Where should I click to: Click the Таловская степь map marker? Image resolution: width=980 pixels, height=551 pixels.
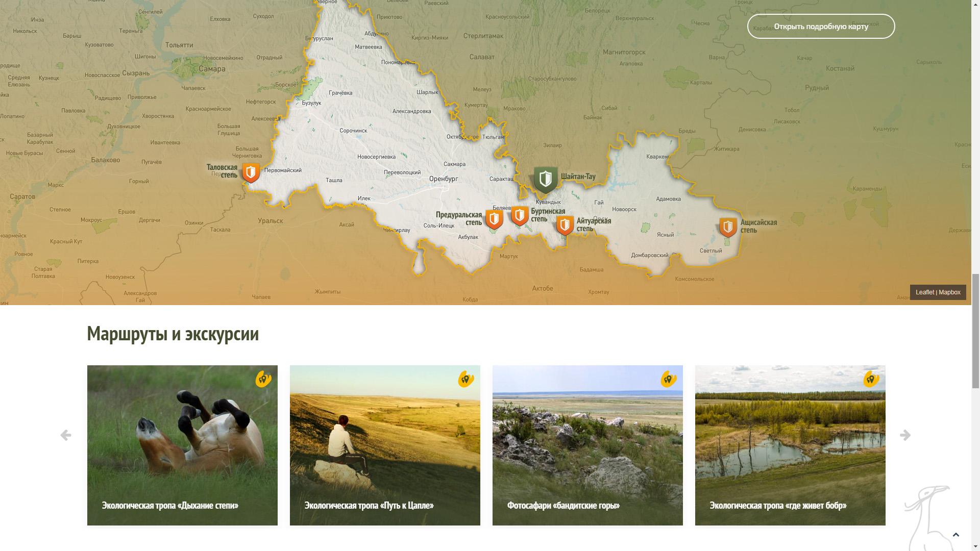click(x=251, y=173)
